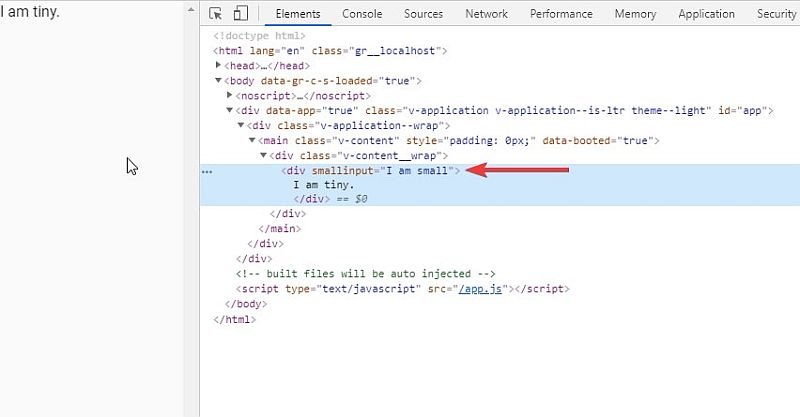Viewport: 800px width, 417px height.
Task: Open the Console tab
Action: pyautogui.click(x=362, y=14)
